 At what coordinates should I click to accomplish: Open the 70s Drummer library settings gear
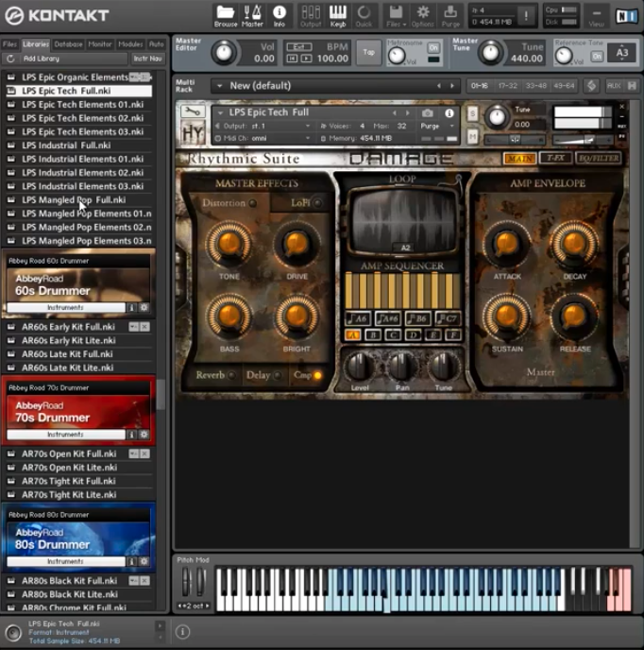(144, 434)
